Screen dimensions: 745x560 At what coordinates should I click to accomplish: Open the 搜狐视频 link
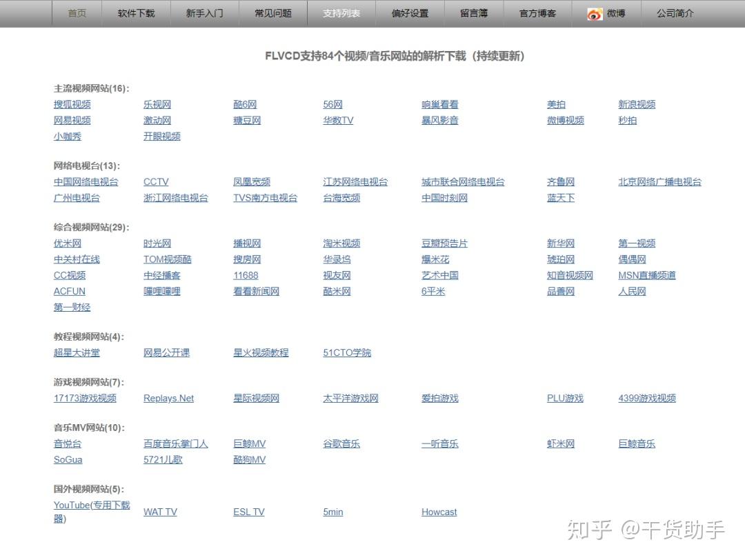(x=72, y=105)
